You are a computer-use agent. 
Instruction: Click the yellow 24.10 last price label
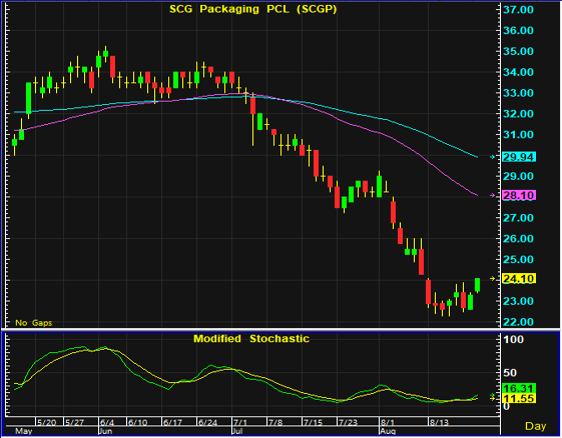pos(519,278)
